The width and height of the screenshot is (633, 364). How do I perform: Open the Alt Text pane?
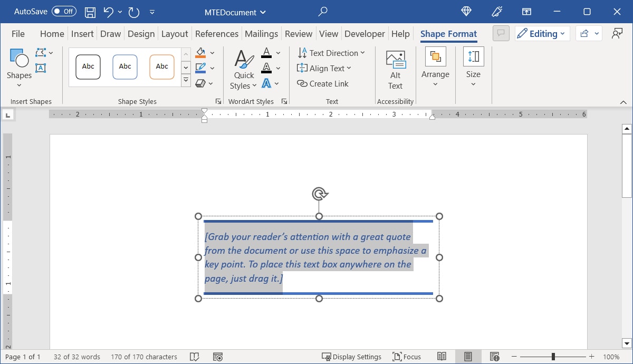[395, 69]
